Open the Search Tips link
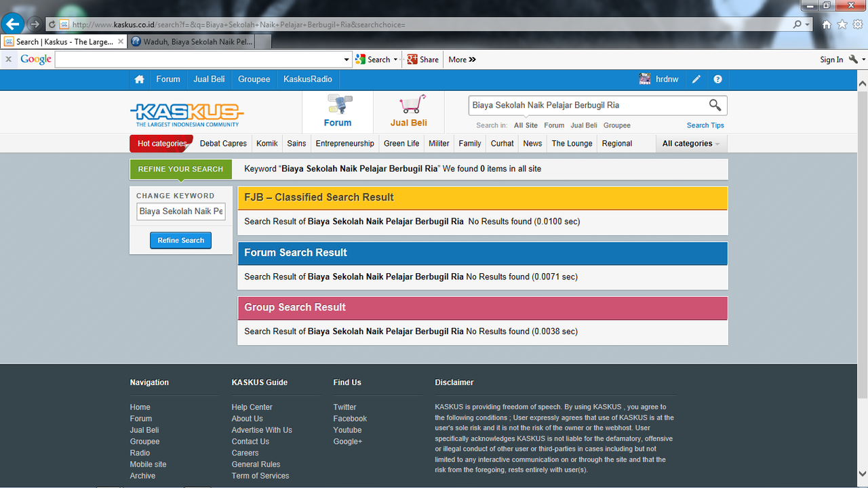 [x=705, y=125]
